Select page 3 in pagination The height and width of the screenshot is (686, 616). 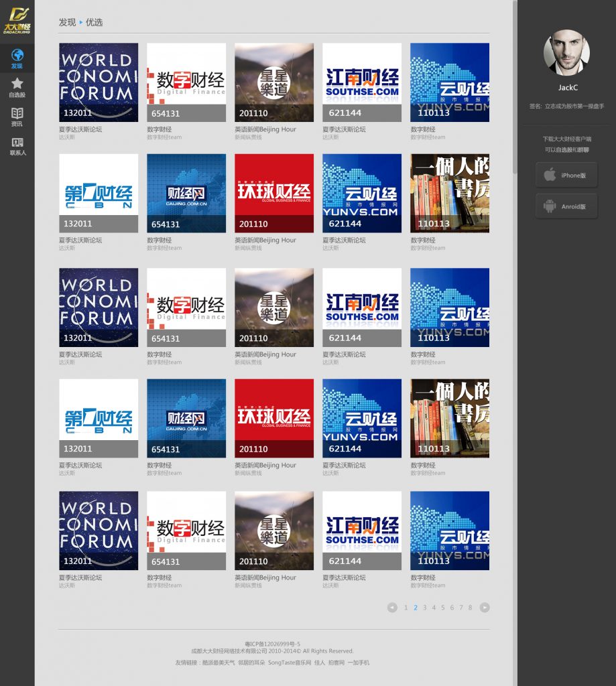pyautogui.click(x=425, y=607)
